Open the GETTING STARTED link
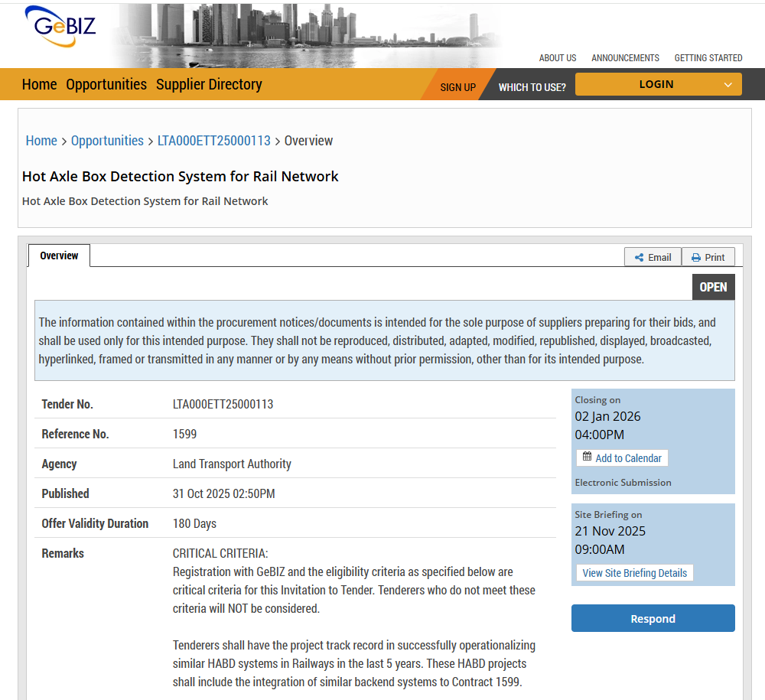This screenshot has width=765, height=700. tap(708, 58)
